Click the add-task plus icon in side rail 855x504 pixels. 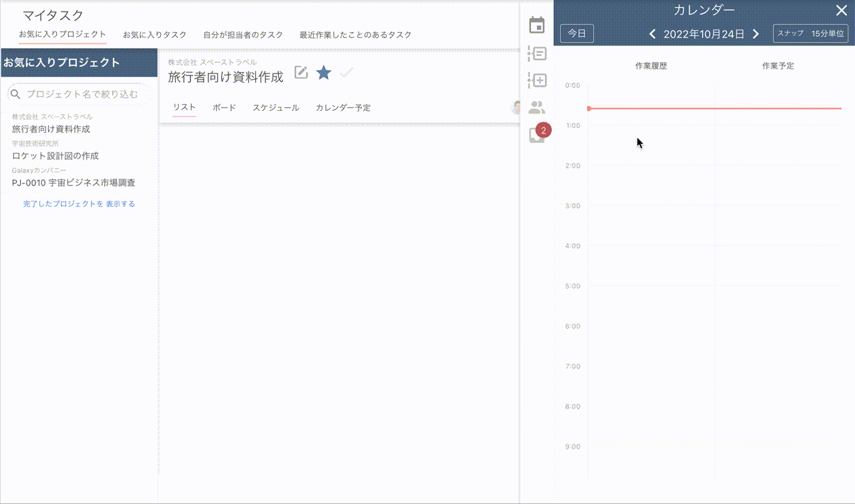click(537, 80)
